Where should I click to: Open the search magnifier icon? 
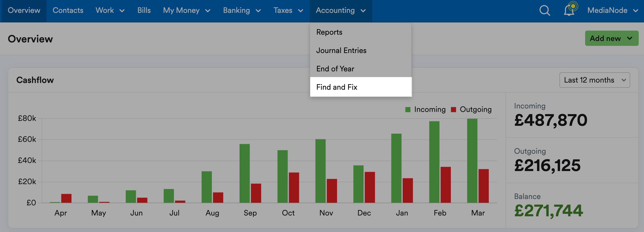pyautogui.click(x=544, y=11)
